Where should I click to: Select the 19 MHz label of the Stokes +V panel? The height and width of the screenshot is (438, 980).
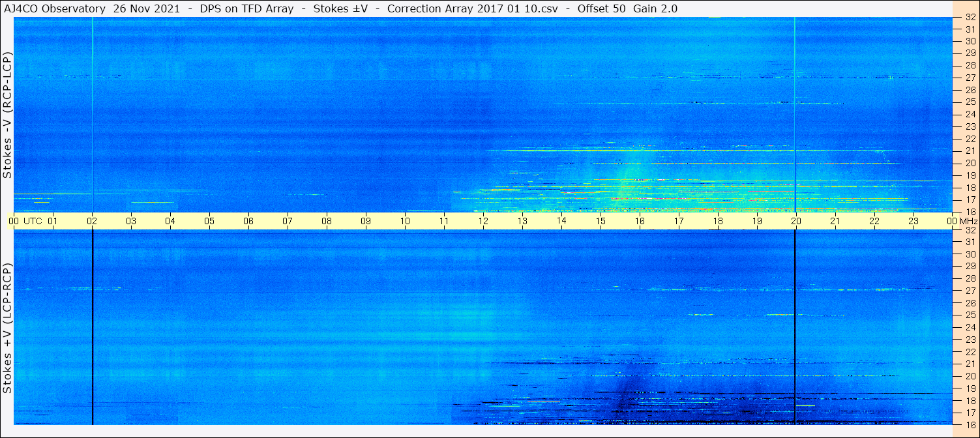coord(970,388)
